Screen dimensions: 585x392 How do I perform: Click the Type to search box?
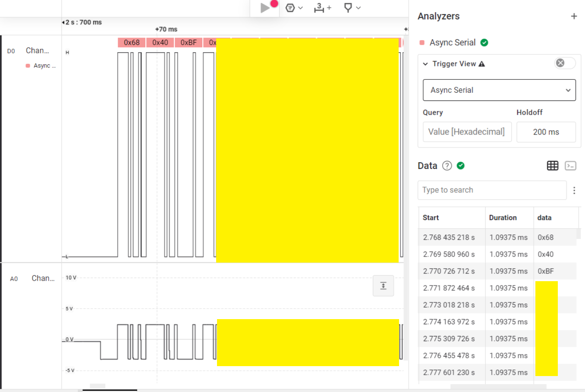point(492,190)
